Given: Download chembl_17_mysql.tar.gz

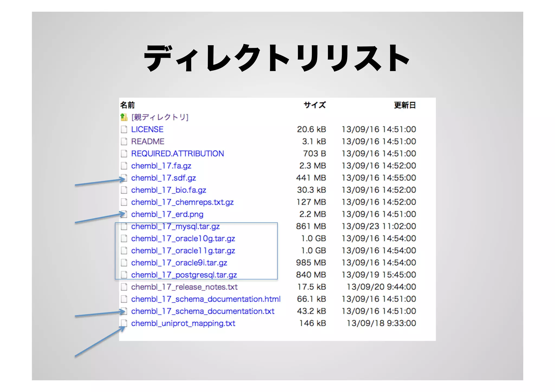Looking at the screenshot, I should (175, 226).
